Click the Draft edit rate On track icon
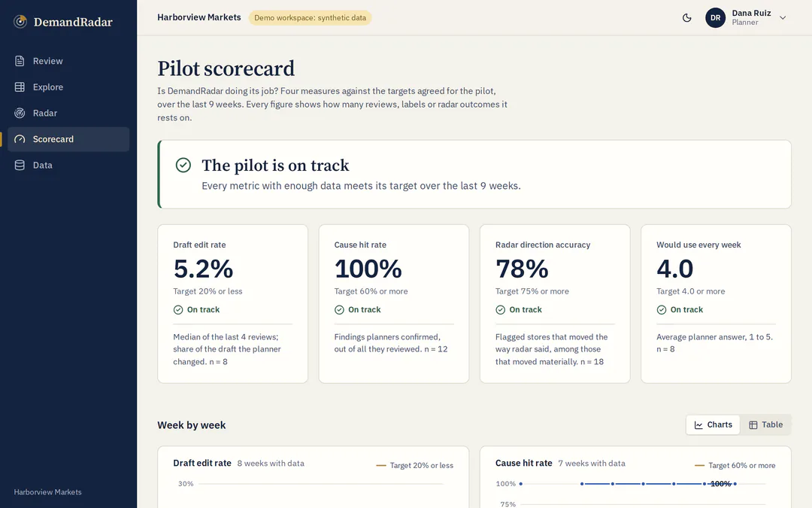Screen dimensions: 812x508 (x=178, y=309)
